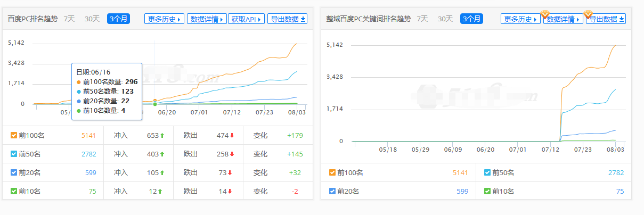
Task: Click green up arrow beside 403
Action: (x=162, y=154)
